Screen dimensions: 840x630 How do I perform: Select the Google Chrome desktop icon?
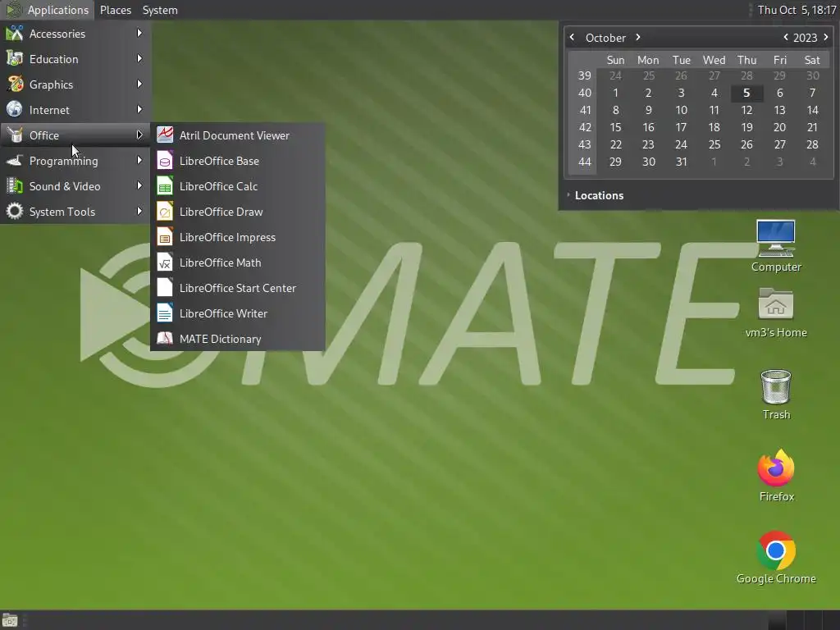pyautogui.click(x=776, y=550)
